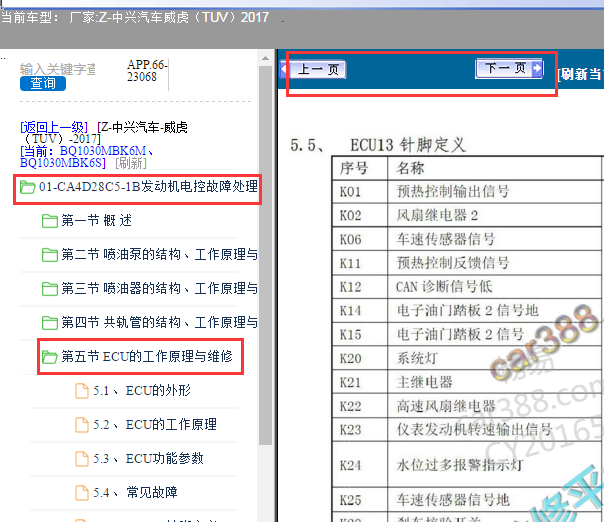Expand the 第二节 喷油泵的结构 folder
The width and height of the screenshot is (604, 522).
(159, 255)
